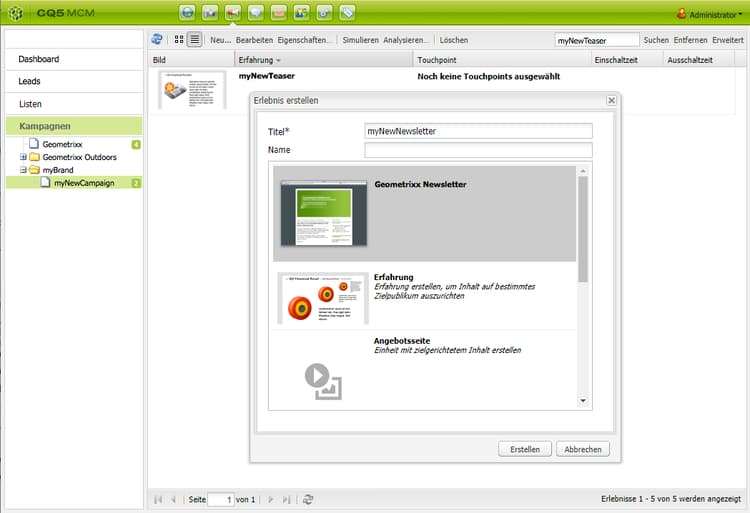Click the Erstellen button
This screenshot has width=750, height=513.
(x=525, y=449)
